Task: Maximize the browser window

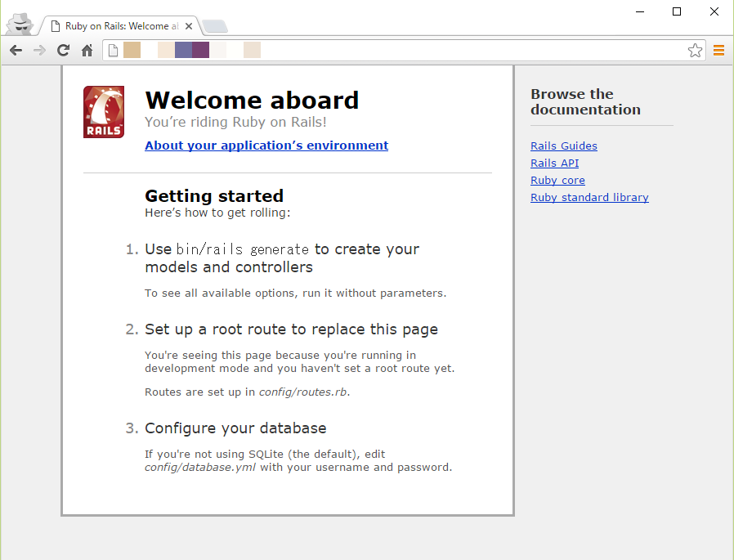Action: (x=677, y=11)
